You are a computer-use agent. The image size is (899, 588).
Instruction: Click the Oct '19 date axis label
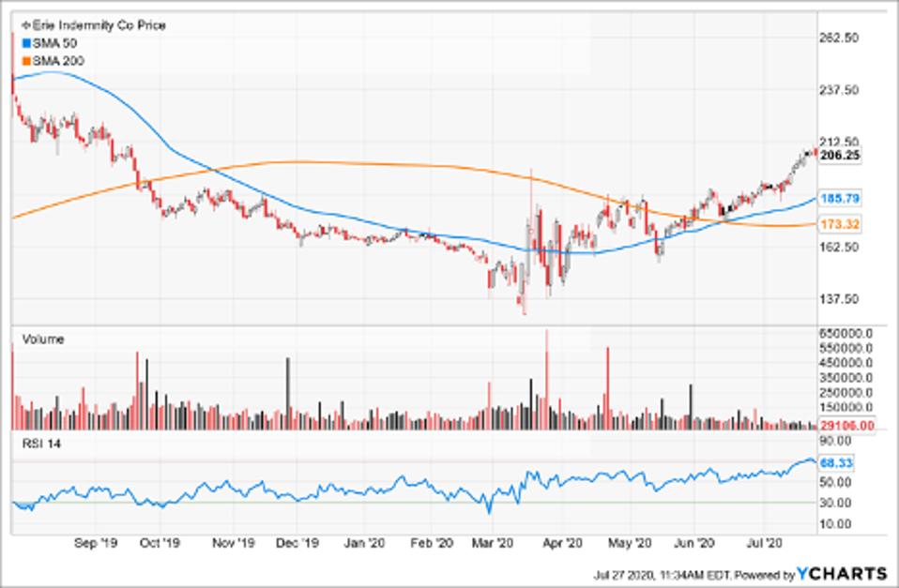point(160,543)
